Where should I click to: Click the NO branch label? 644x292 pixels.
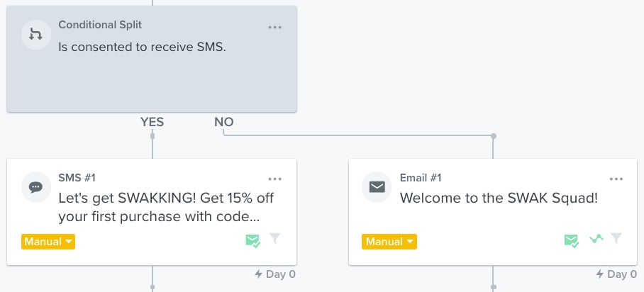click(224, 122)
